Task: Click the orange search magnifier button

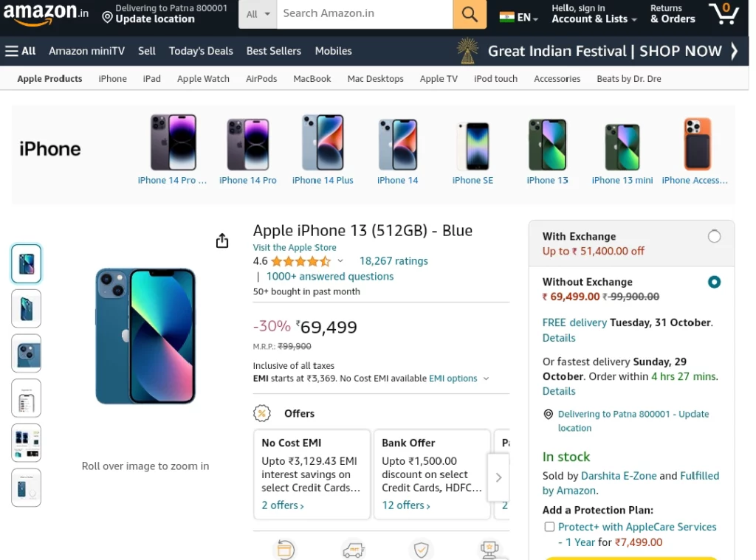Action: tap(469, 14)
